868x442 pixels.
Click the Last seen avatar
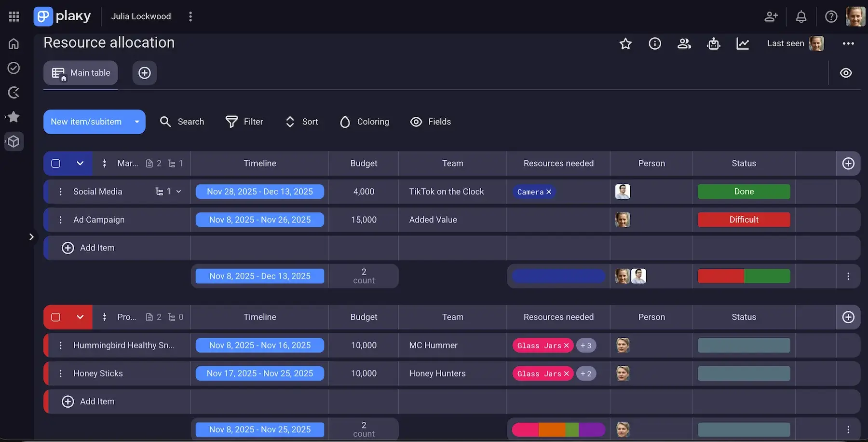tap(816, 43)
